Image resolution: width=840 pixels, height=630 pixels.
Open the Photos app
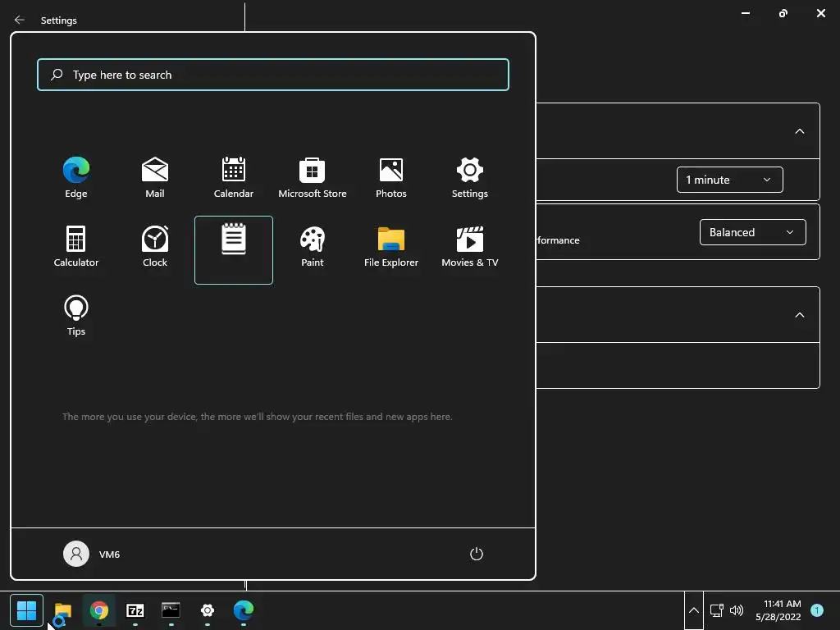point(391,177)
